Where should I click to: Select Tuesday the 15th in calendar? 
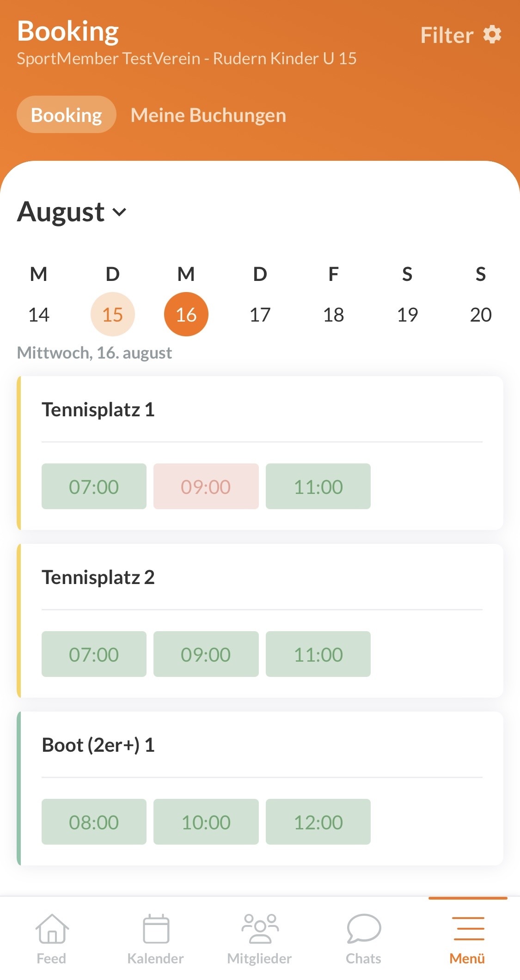tap(112, 315)
